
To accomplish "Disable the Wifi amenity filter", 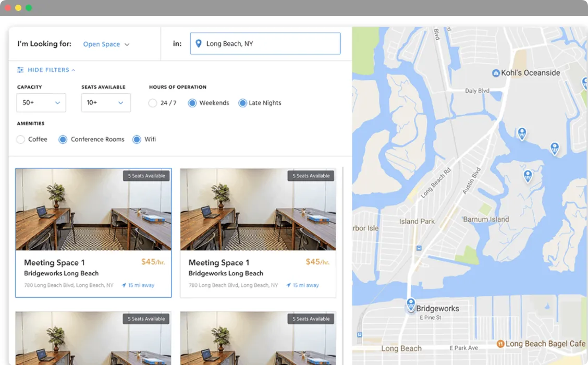I will point(137,140).
